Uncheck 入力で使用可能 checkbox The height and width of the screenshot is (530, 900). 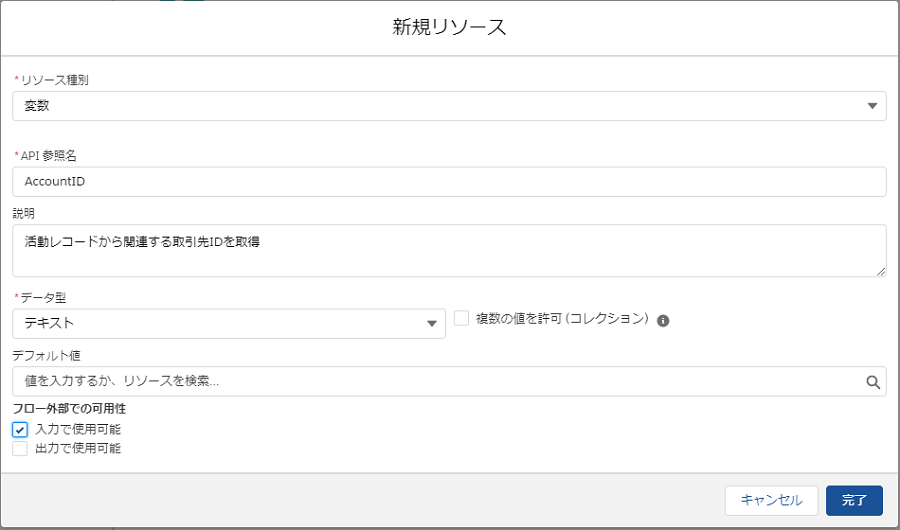click(20, 430)
